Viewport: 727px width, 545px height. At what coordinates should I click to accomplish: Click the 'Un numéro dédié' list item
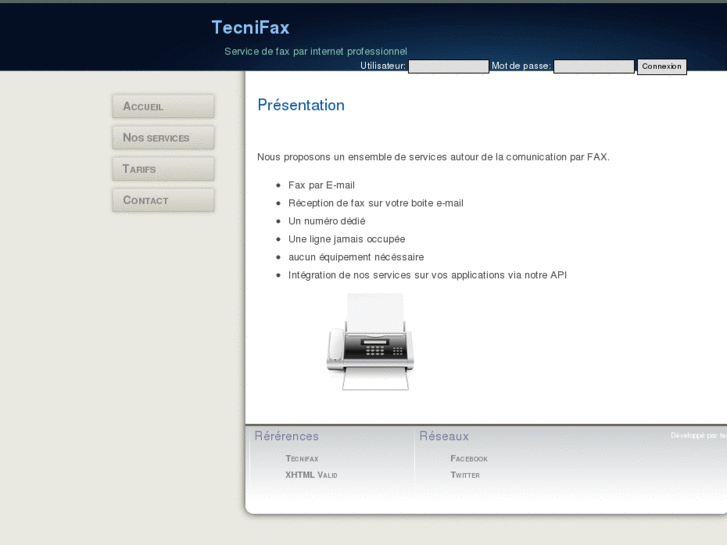pos(327,221)
